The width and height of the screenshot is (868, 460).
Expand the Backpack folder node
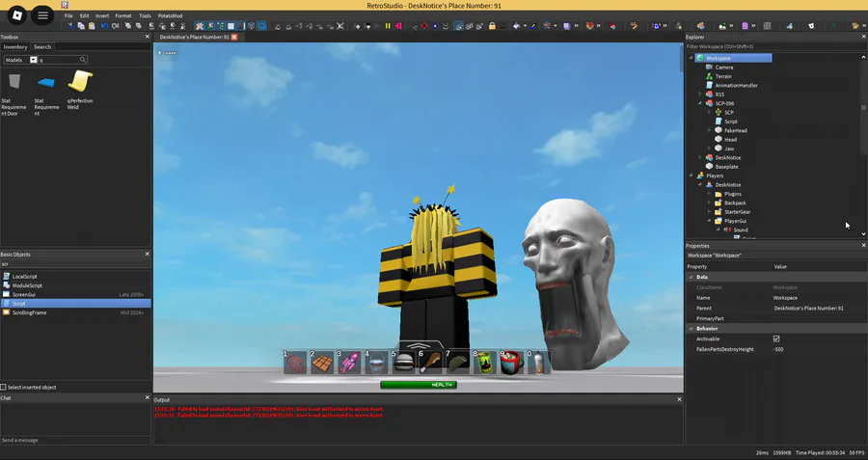tap(709, 203)
